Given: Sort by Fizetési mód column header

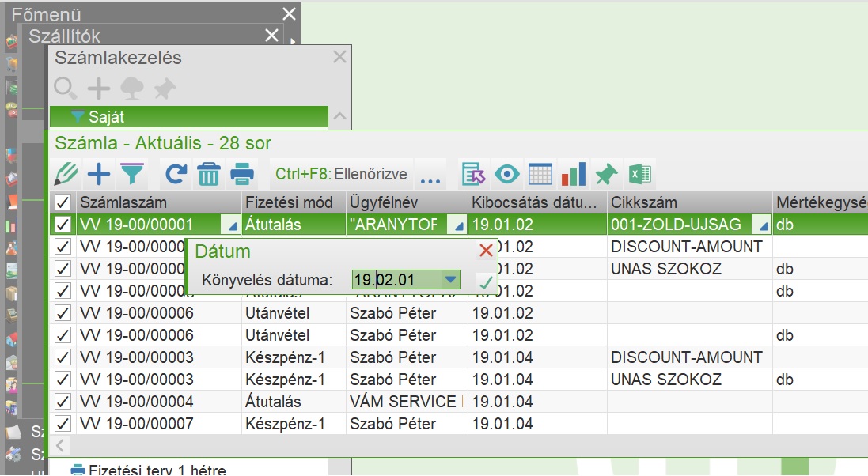Looking at the screenshot, I should pyautogui.click(x=294, y=202).
